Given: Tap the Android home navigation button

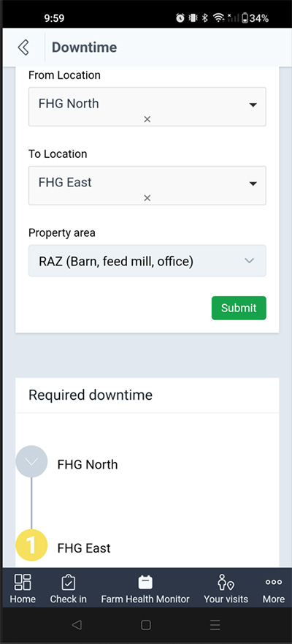Looking at the screenshot, I should (x=145, y=625).
